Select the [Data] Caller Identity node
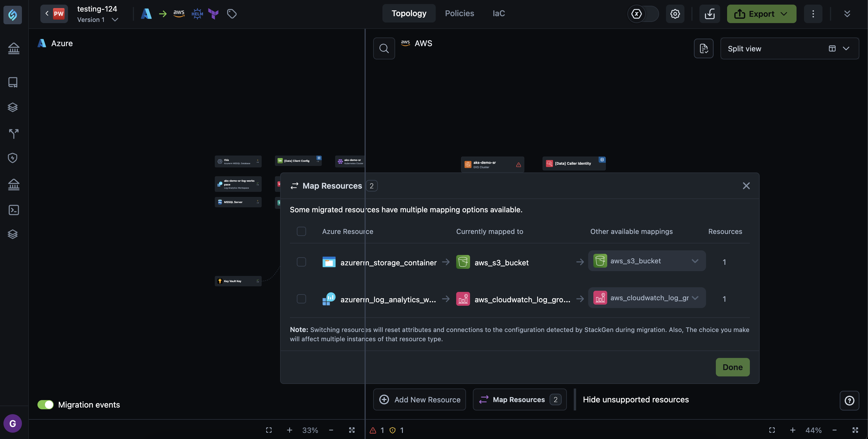The height and width of the screenshot is (439, 868). 574,163
